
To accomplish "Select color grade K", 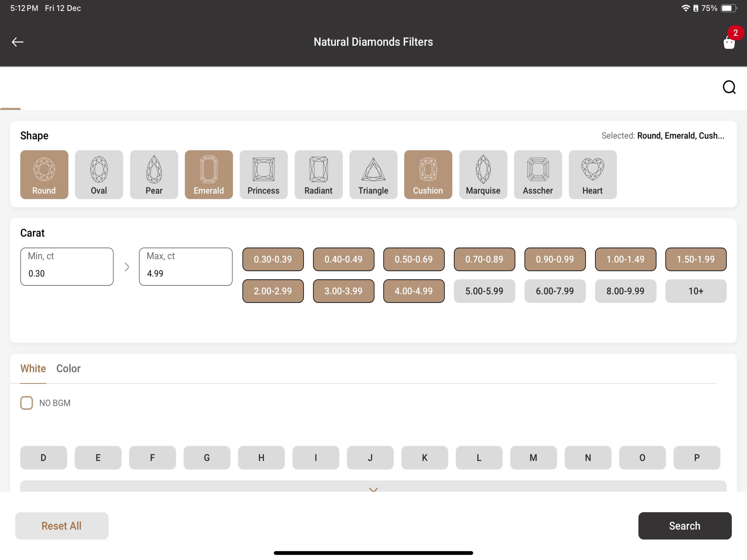I will 424,457.
